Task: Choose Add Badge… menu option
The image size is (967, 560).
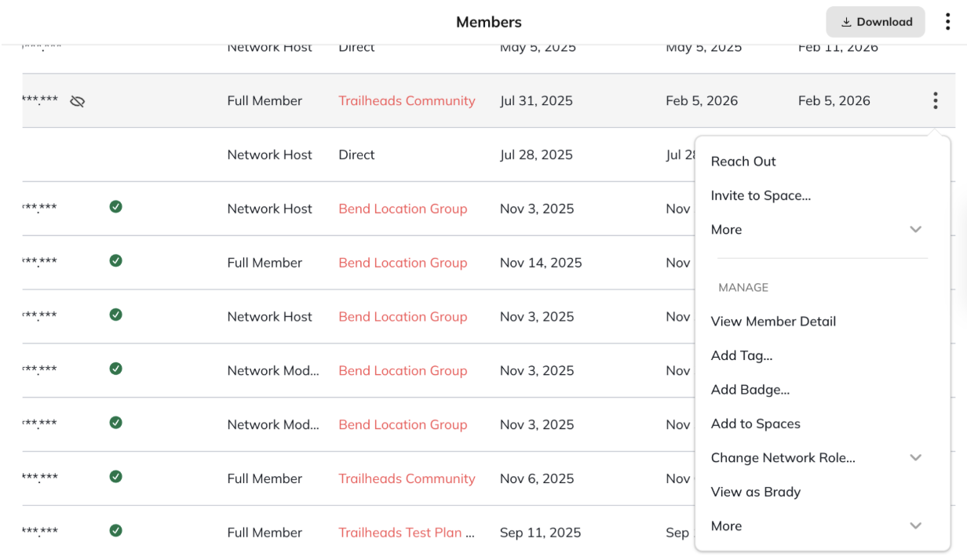Action: tap(750, 390)
